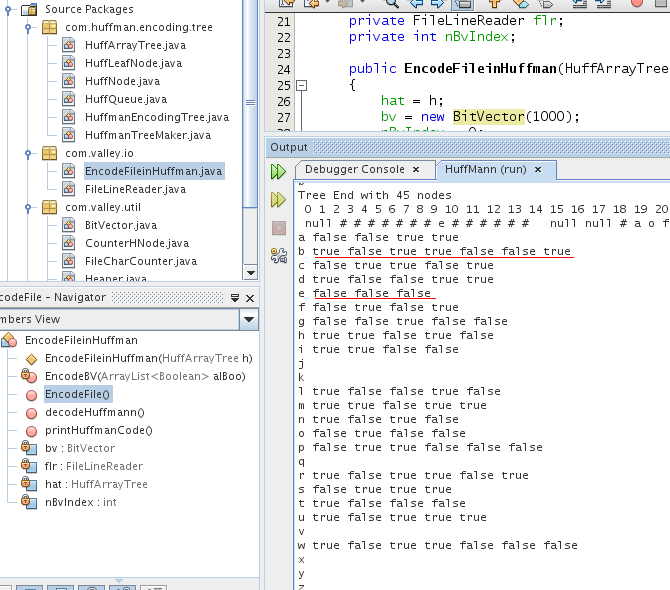
Task: Click 'FileLineReader' type on line 21
Action: (468, 21)
